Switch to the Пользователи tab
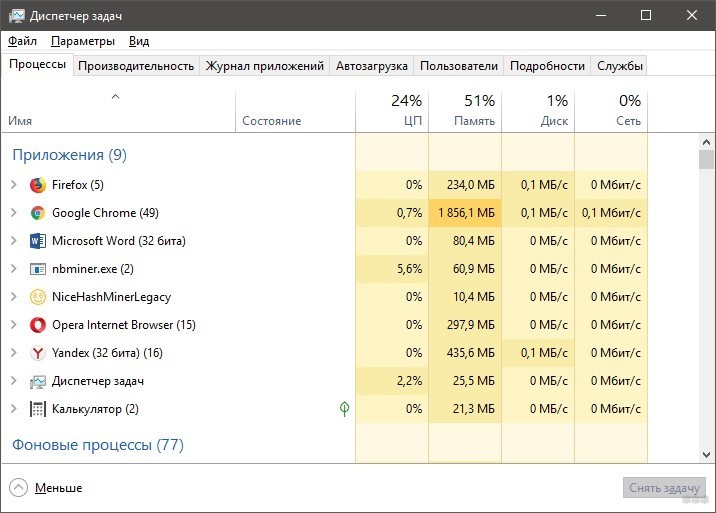This screenshot has height=513, width=716. point(458,66)
